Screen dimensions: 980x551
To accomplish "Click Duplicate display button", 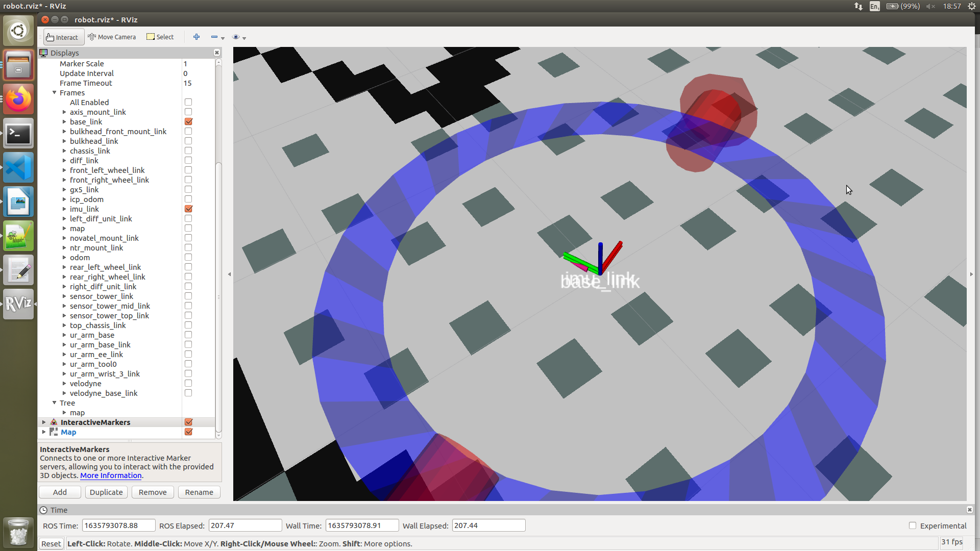I will pos(106,492).
